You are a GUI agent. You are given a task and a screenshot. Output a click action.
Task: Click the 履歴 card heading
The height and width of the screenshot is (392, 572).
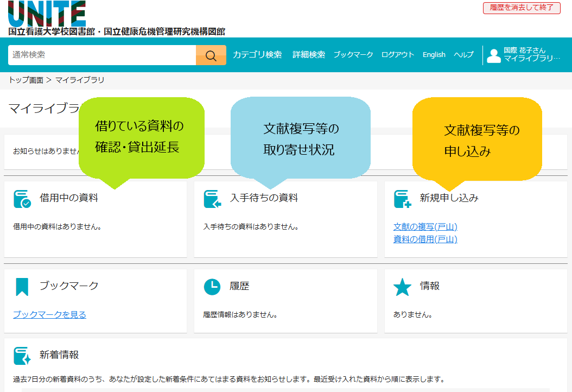point(239,286)
